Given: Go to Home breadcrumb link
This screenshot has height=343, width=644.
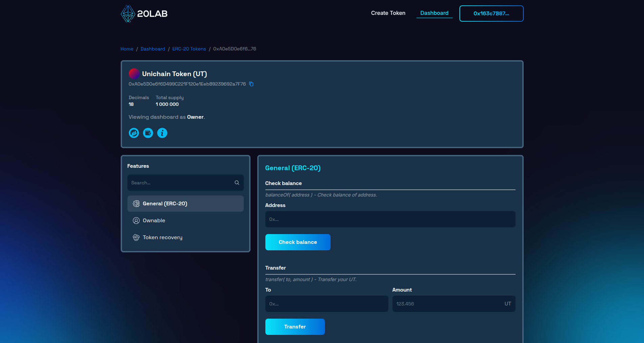Looking at the screenshot, I should click(x=127, y=49).
